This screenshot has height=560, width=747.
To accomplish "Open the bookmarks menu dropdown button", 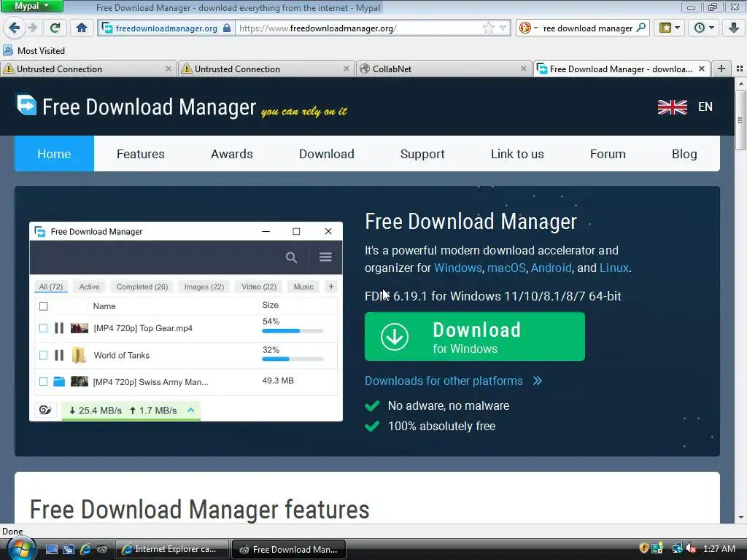I will click(x=670, y=28).
